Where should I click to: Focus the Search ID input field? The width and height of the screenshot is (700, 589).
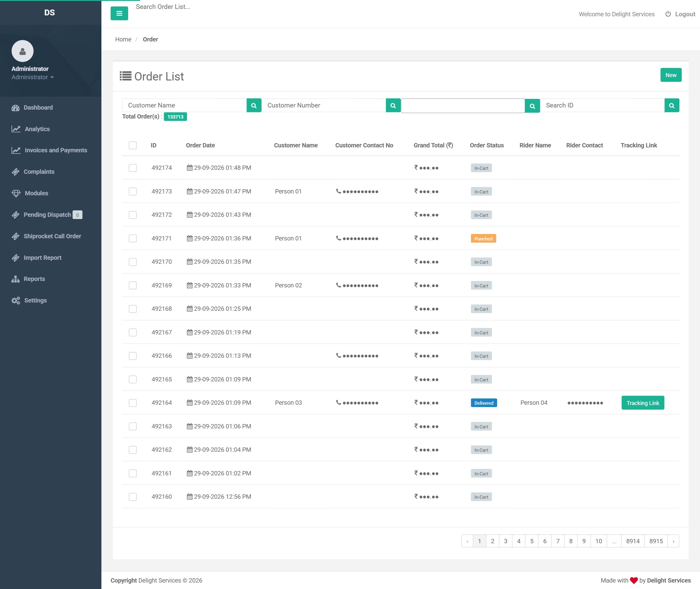(x=602, y=106)
